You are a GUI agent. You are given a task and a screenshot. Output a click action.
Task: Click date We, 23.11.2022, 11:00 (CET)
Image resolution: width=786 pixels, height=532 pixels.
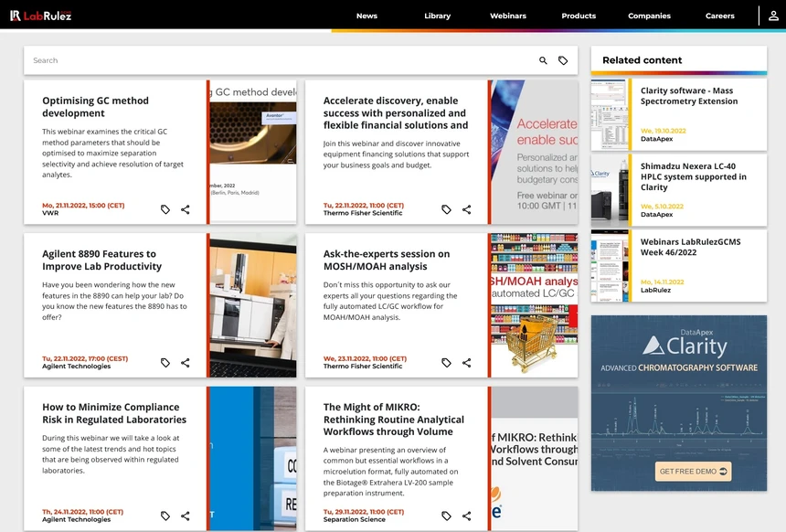click(x=365, y=358)
